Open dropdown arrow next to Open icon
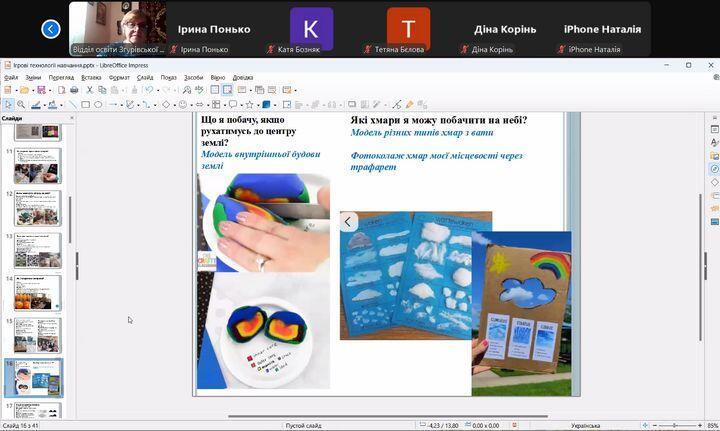 tap(33, 90)
